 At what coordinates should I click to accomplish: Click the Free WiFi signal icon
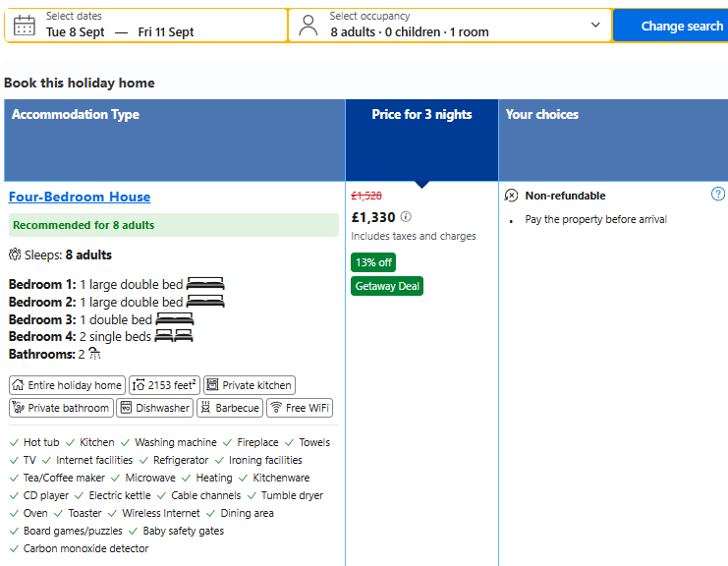pos(276,408)
